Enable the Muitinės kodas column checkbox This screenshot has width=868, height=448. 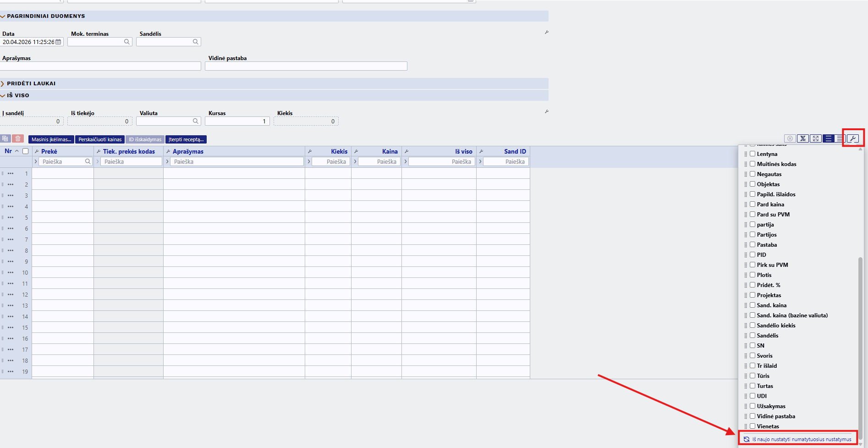coord(753,164)
